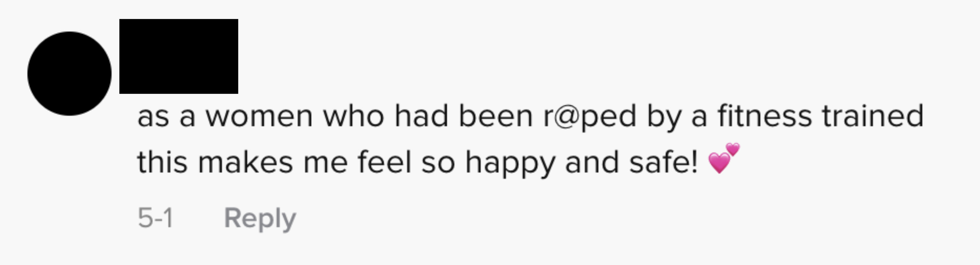The height and width of the screenshot is (265, 980).
Task: Click the word "fitness" in the comment
Action: tap(765, 116)
